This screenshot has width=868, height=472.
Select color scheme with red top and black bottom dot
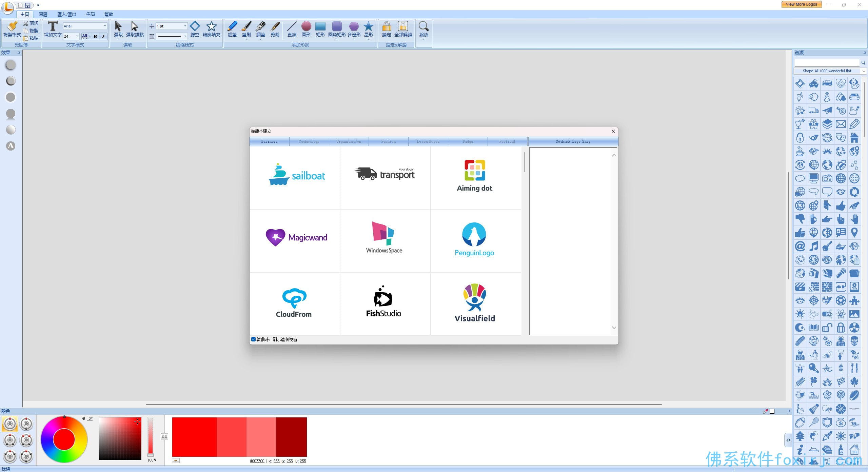[26, 424]
